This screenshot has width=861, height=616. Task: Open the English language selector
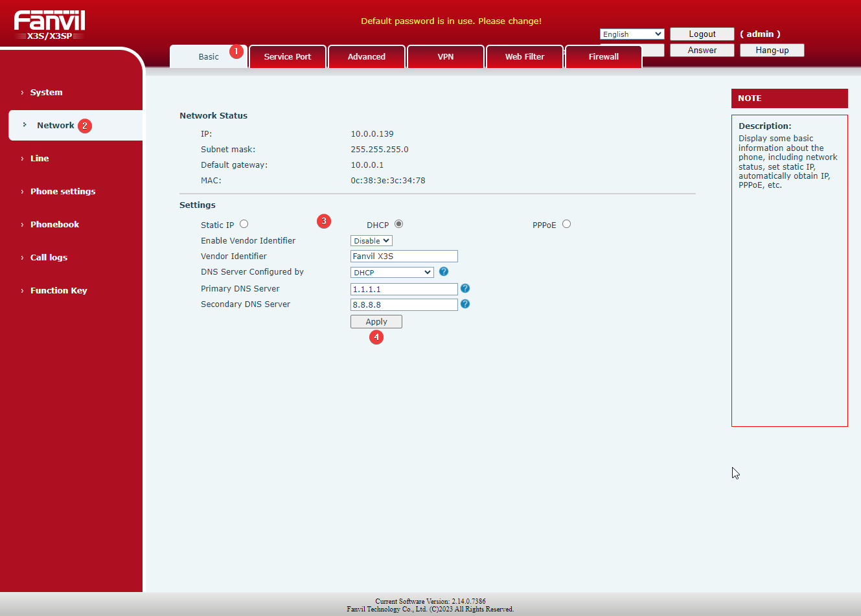click(x=632, y=34)
